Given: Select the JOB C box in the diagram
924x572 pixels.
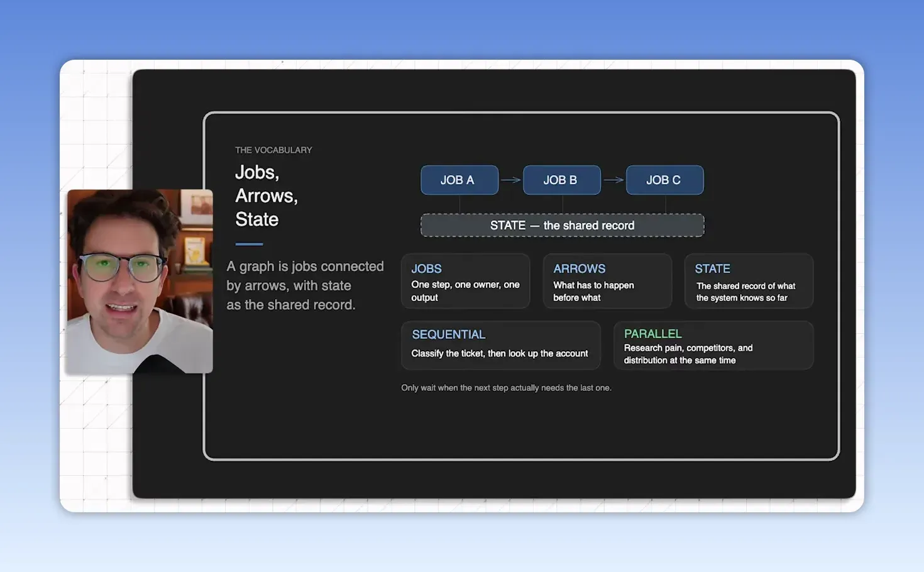Looking at the screenshot, I should coord(665,180).
